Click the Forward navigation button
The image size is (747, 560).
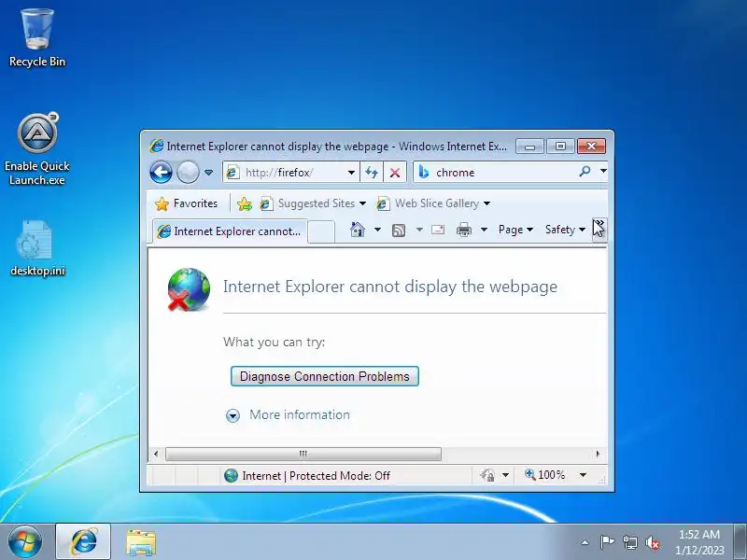point(188,172)
